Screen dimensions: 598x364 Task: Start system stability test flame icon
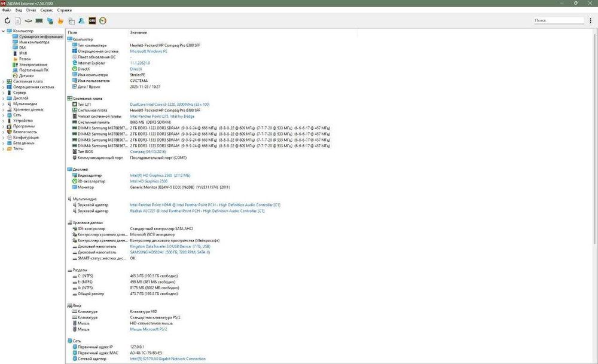(60, 21)
